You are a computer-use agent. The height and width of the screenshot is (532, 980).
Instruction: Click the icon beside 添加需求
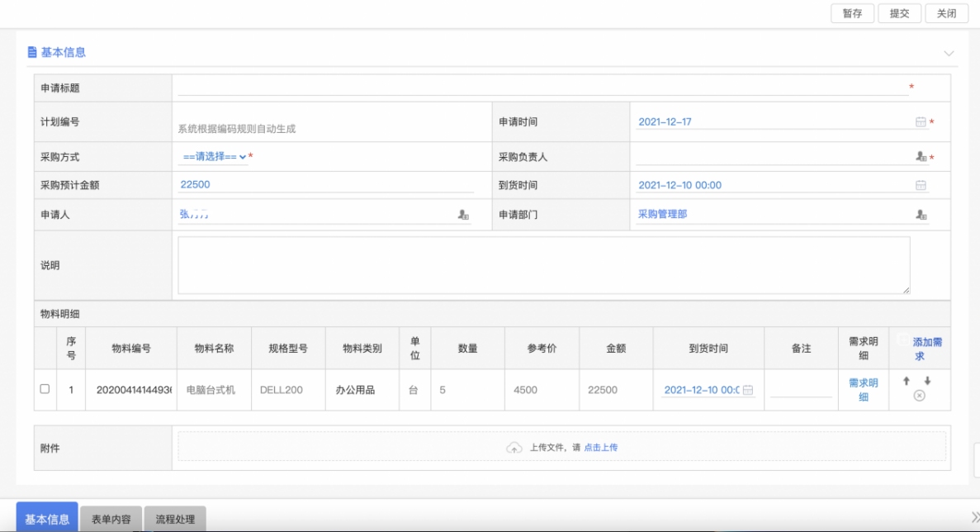tap(902, 340)
